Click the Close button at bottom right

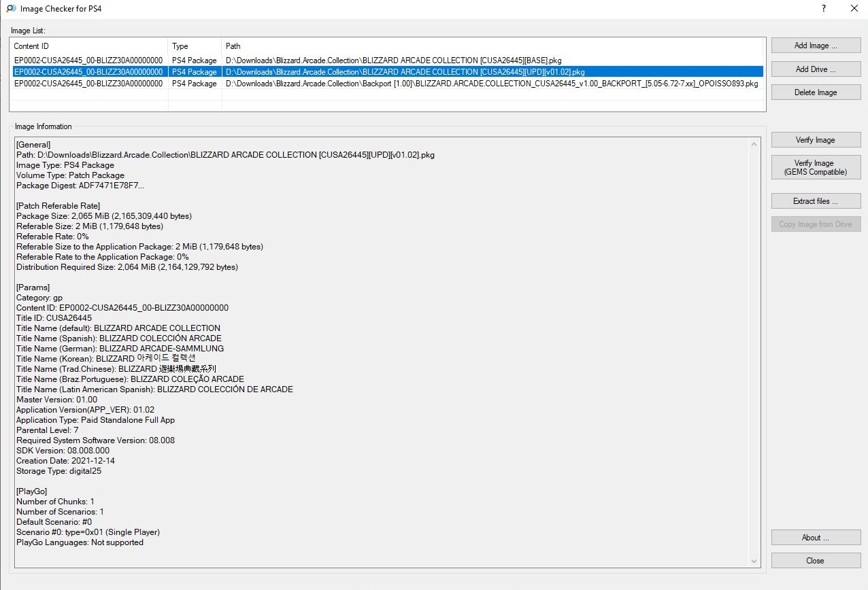(x=816, y=561)
